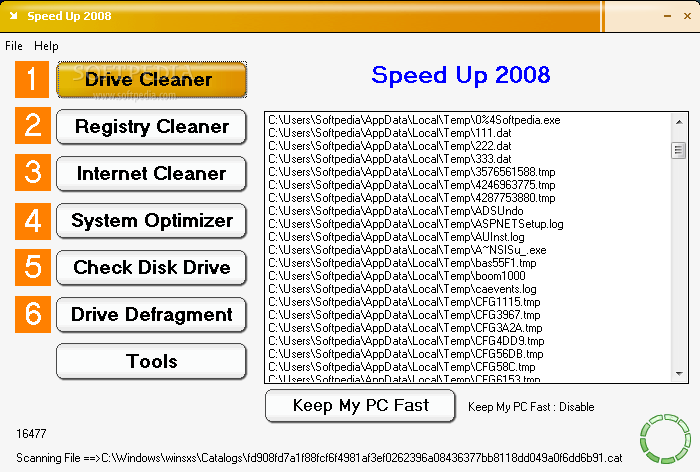
Task: Click the file list scroll up arrow
Action: 679,122
